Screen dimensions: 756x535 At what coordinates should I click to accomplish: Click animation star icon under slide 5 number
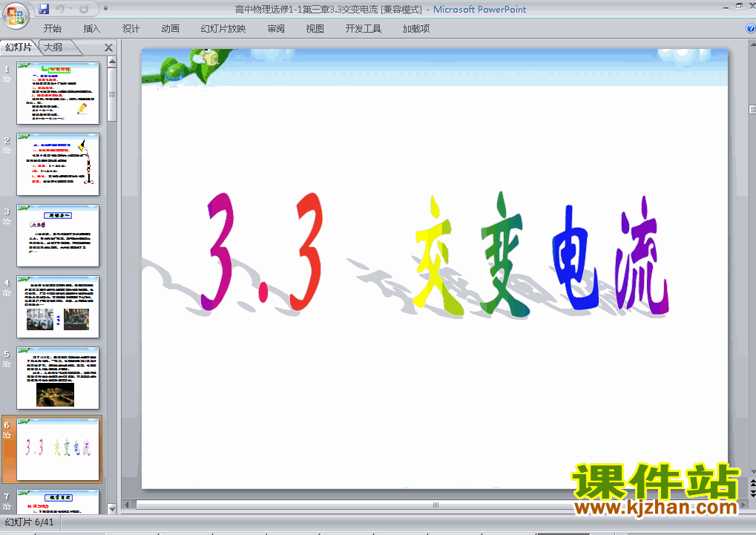coord(7,364)
